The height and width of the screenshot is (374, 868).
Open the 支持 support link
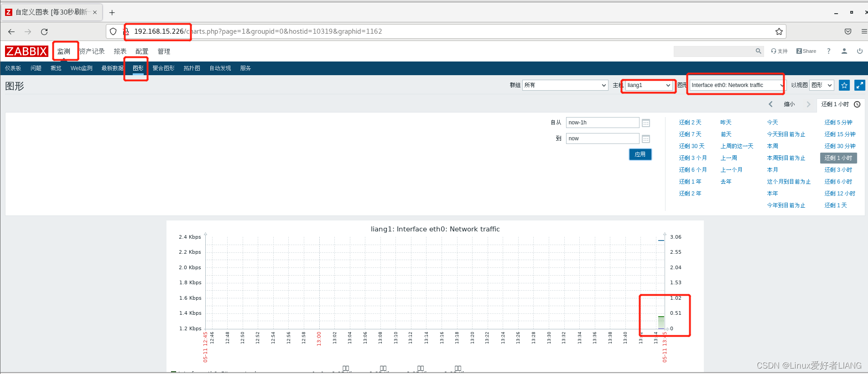780,51
